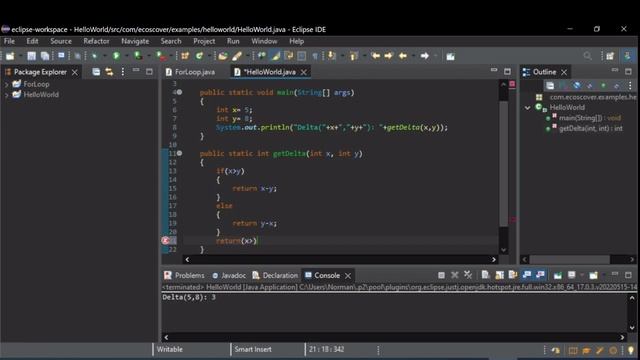Screen dimensions: 640x360
Task: Expand the ForLoop project node
Action: pyautogui.click(x=6, y=84)
